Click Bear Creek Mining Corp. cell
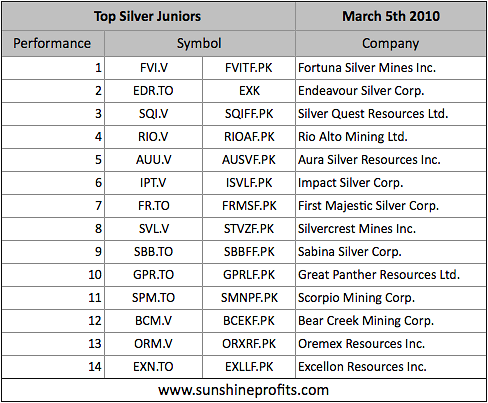 (391, 321)
